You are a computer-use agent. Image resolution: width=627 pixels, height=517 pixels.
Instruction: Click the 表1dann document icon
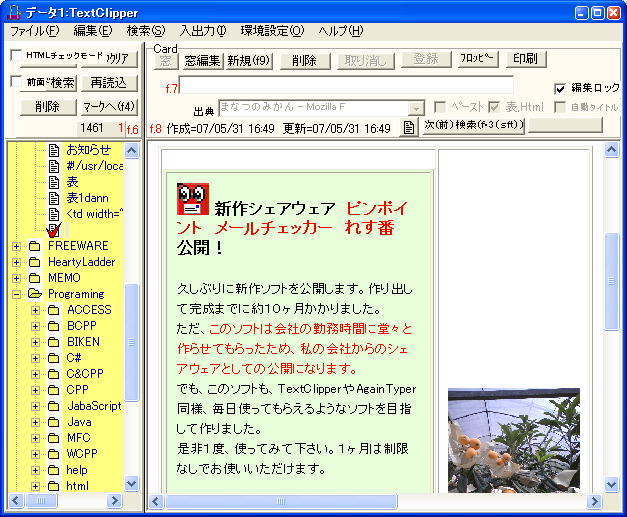[x=54, y=198]
